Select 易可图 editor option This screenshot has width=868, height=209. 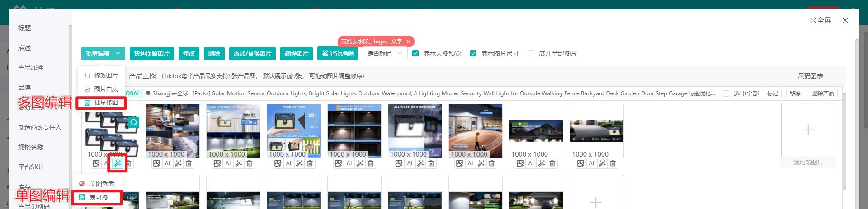[x=98, y=197]
